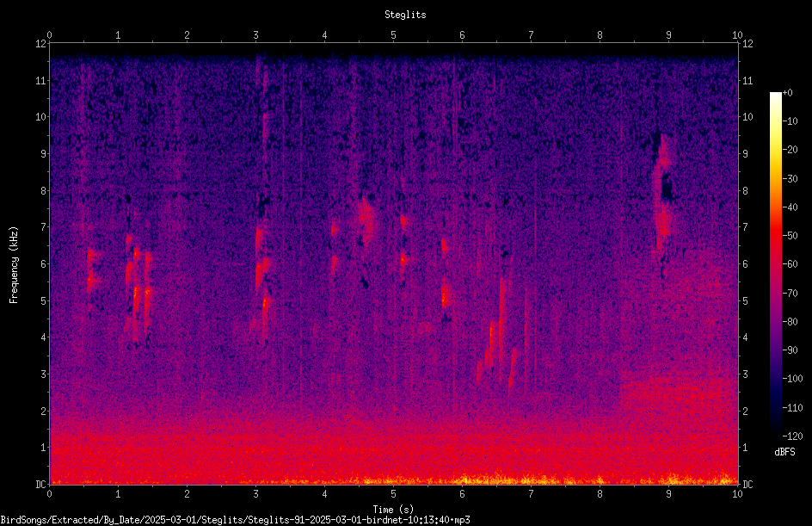Click the Steglits title above the spectrogram

coord(405,15)
